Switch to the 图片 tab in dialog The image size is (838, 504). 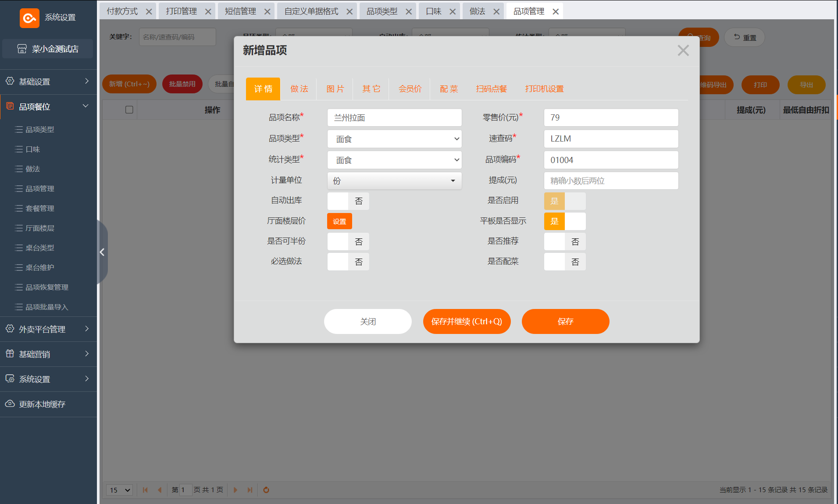(335, 89)
